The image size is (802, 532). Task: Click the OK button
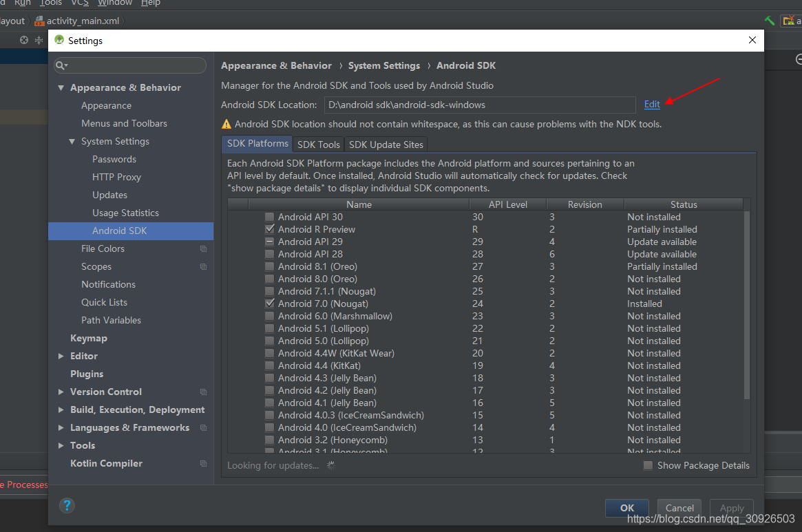pos(626,508)
